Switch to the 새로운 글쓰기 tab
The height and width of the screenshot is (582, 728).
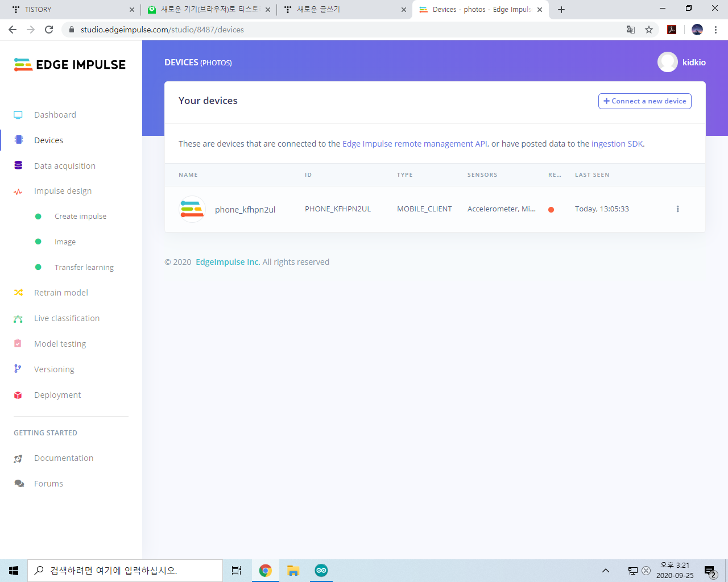coord(344,10)
